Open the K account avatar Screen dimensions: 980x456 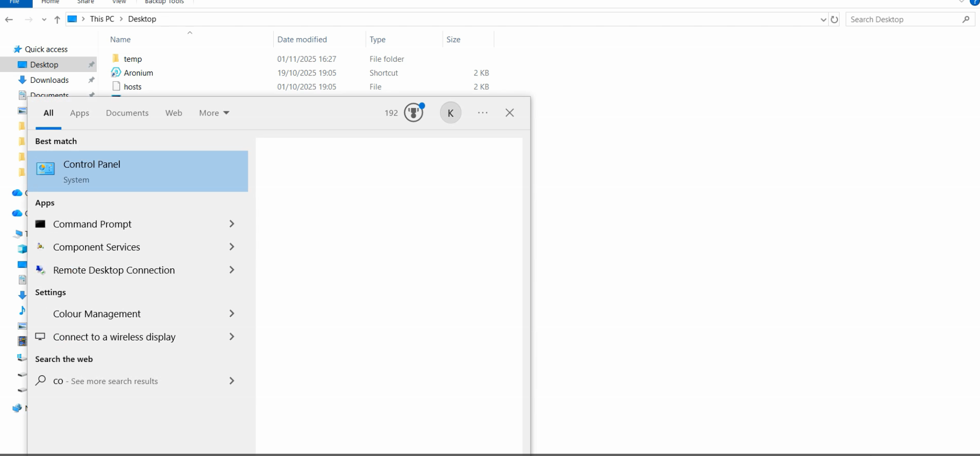451,113
